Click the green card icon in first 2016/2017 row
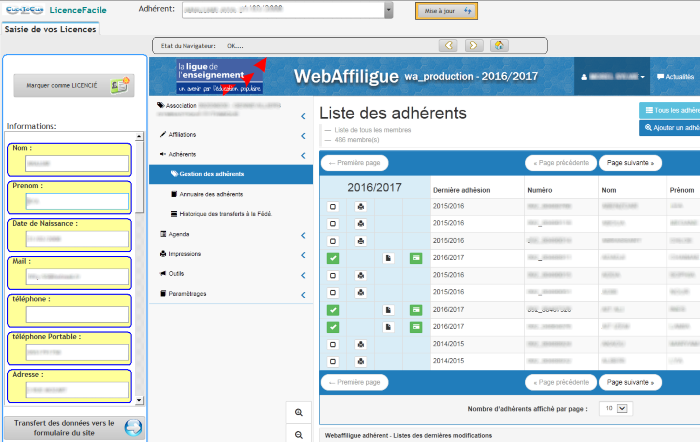The image size is (700, 442). pyautogui.click(x=416, y=258)
